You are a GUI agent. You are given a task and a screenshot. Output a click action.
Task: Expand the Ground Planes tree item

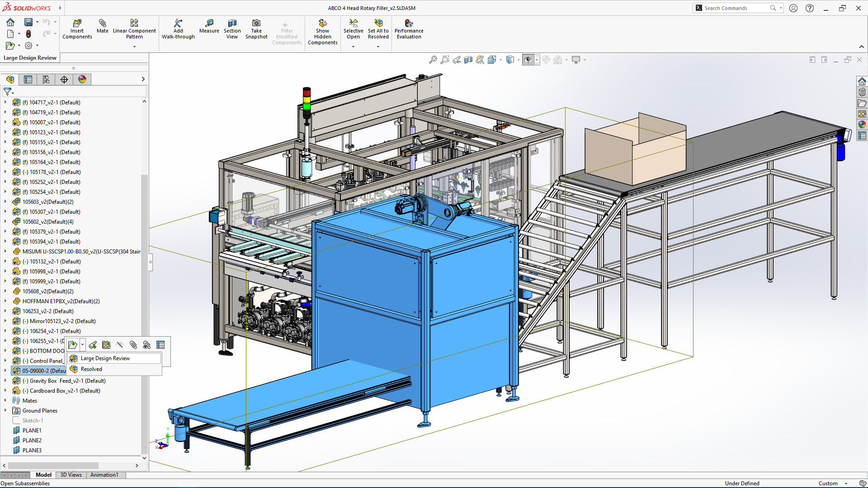[x=5, y=410]
